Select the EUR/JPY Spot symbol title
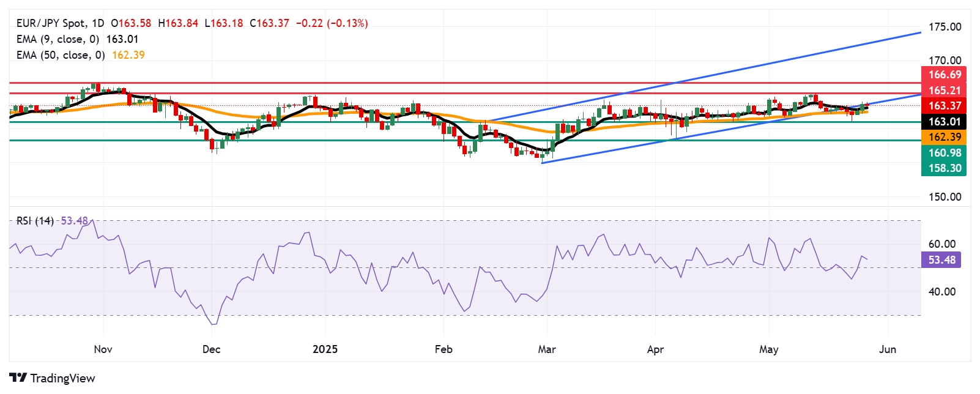980x394 pixels. click(52, 23)
